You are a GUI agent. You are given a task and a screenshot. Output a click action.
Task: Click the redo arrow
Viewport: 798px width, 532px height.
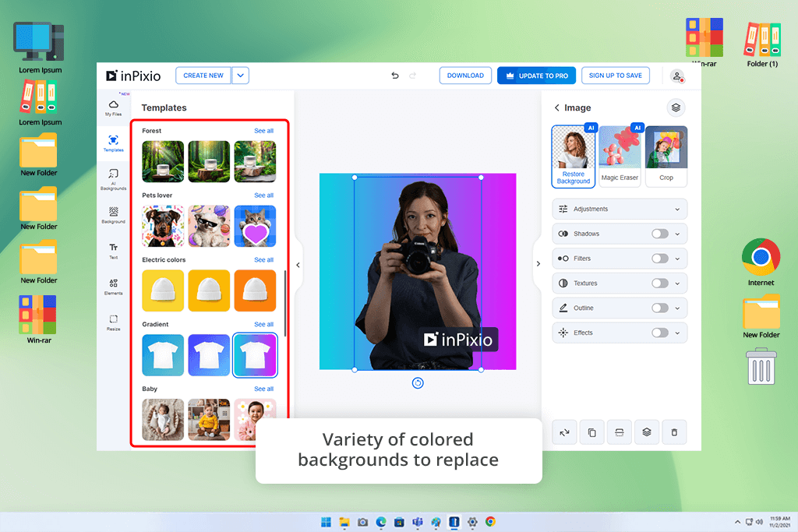tap(413, 76)
